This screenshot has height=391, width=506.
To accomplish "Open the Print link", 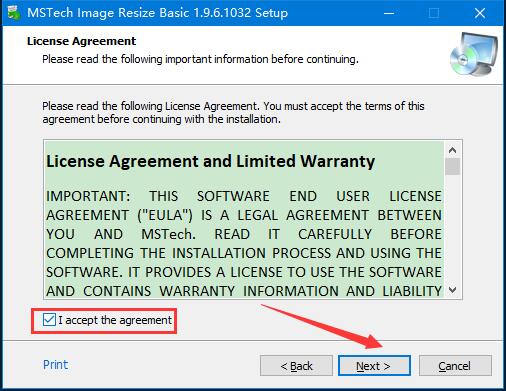I will tap(55, 365).
